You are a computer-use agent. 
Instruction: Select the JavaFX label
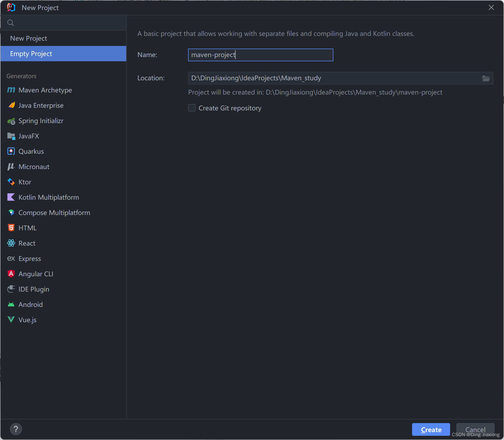[x=29, y=136]
